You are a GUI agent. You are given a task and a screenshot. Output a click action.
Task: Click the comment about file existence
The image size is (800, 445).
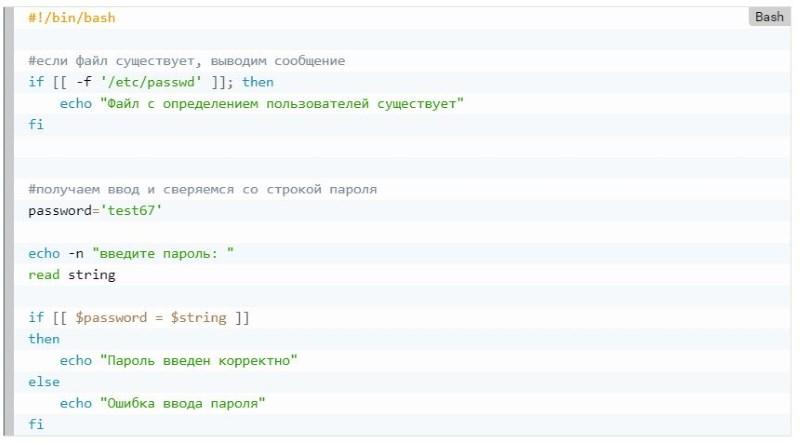click(x=187, y=61)
